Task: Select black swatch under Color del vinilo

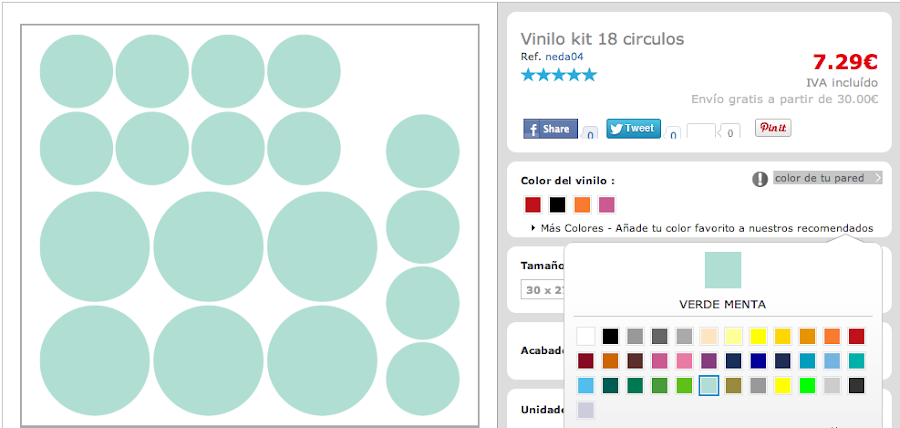Action: pos(557,204)
